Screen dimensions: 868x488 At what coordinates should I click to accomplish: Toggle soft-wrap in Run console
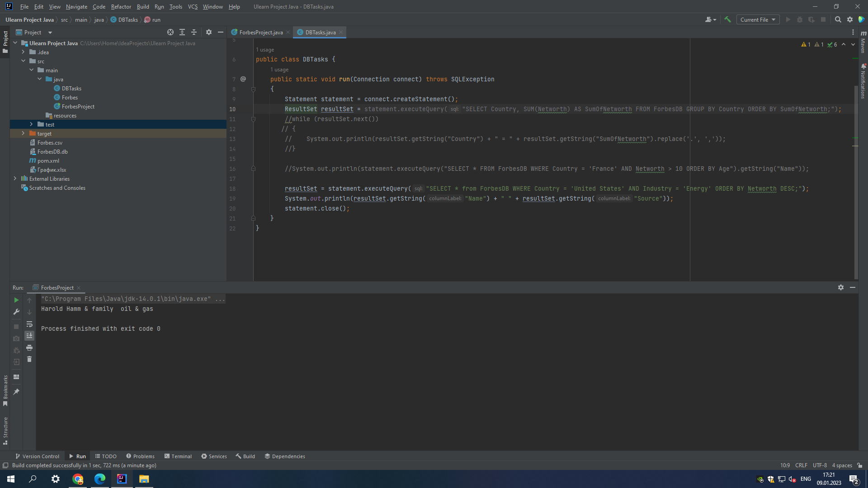click(x=29, y=324)
